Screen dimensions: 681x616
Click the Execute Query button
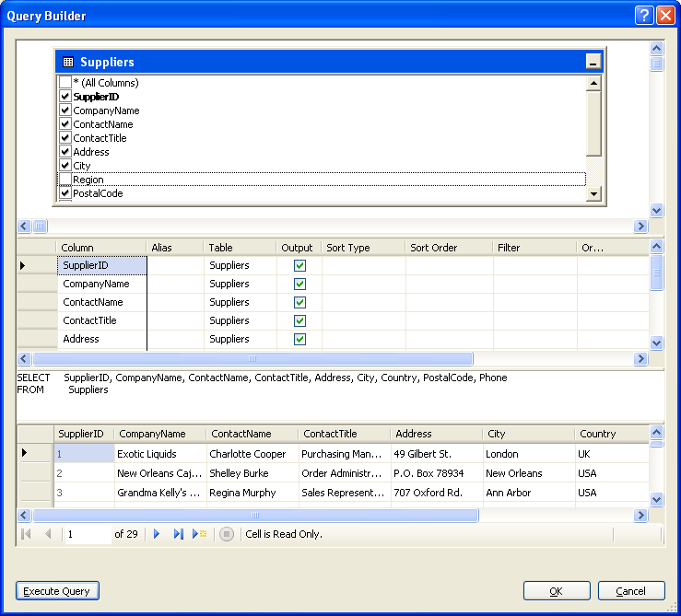point(57,591)
